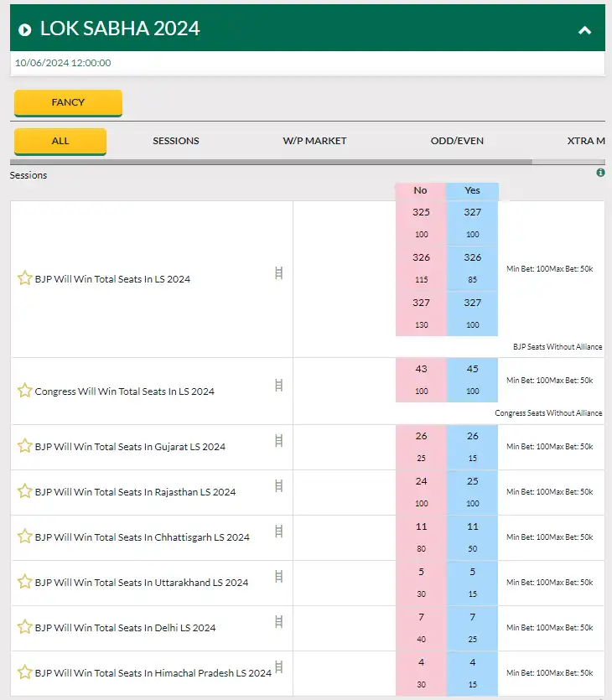Bet No 11 at 80 on Chhattisgarh seats
Image resolution: width=612 pixels, height=700 pixels.
coord(421,537)
